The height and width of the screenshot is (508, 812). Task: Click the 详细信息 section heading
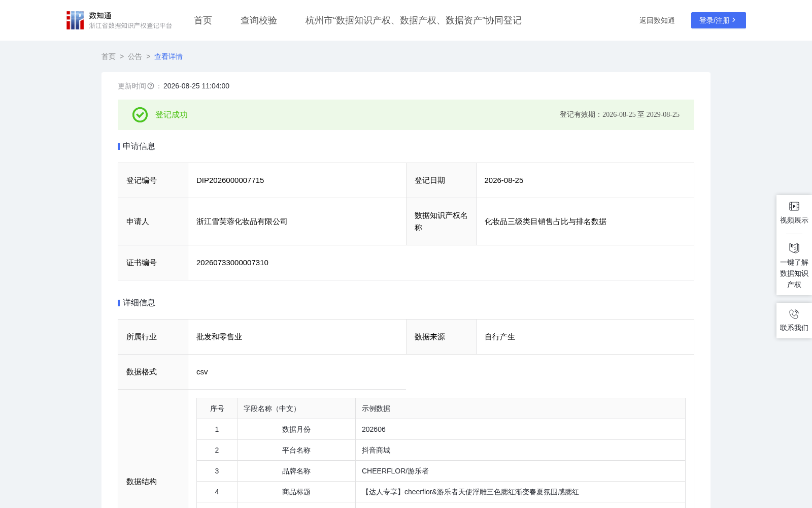tap(139, 303)
